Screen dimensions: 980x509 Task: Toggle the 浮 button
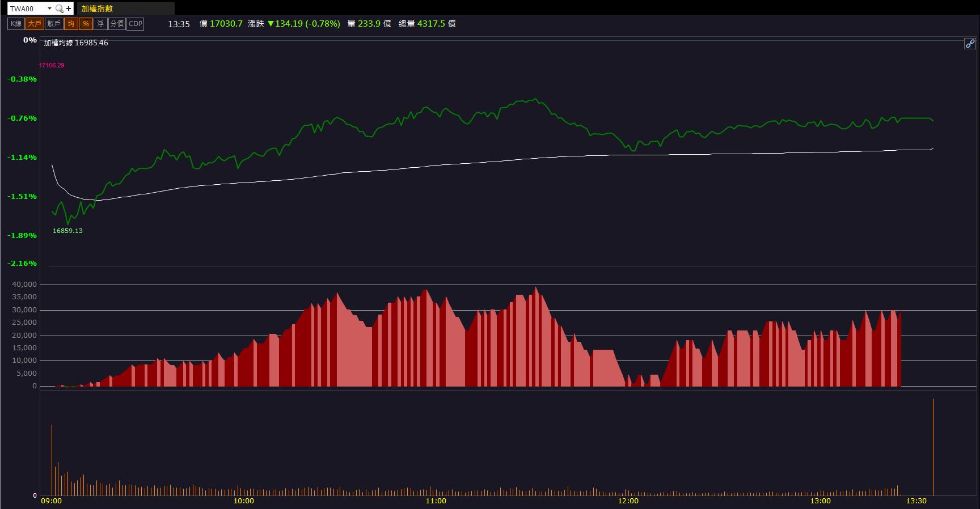click(100, 24)
